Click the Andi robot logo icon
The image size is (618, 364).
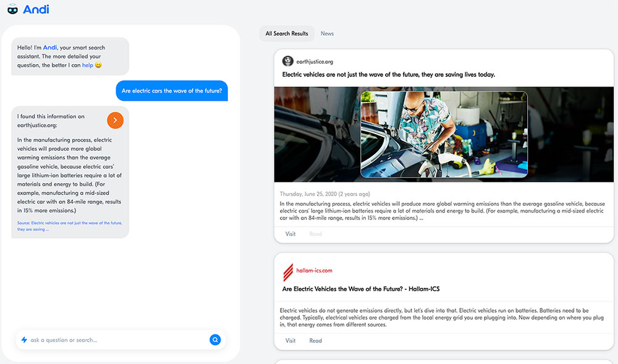(x=12, y=10)
